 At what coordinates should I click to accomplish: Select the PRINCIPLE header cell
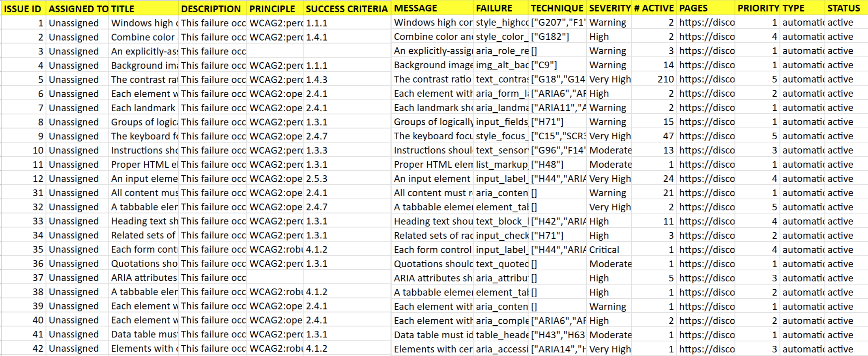[275, 9]
